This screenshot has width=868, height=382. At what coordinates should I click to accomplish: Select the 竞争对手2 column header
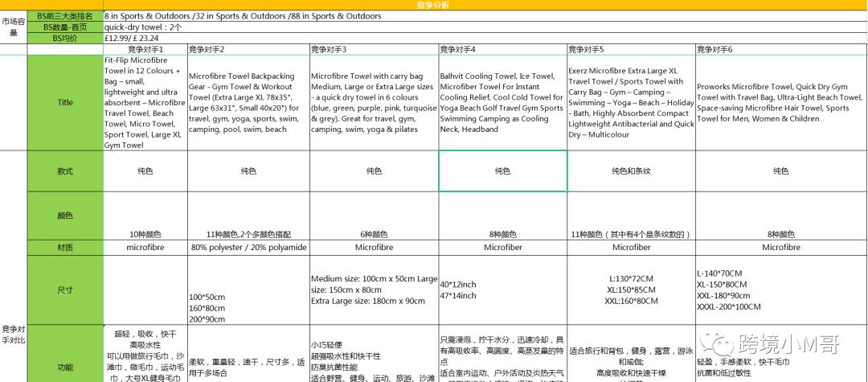[207, 50]
